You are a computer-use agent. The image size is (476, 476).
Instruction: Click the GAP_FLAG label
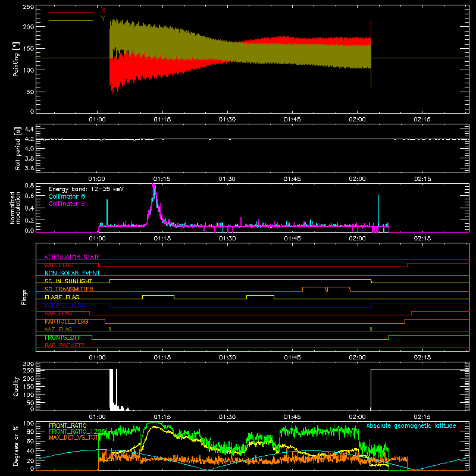[58, 265]
